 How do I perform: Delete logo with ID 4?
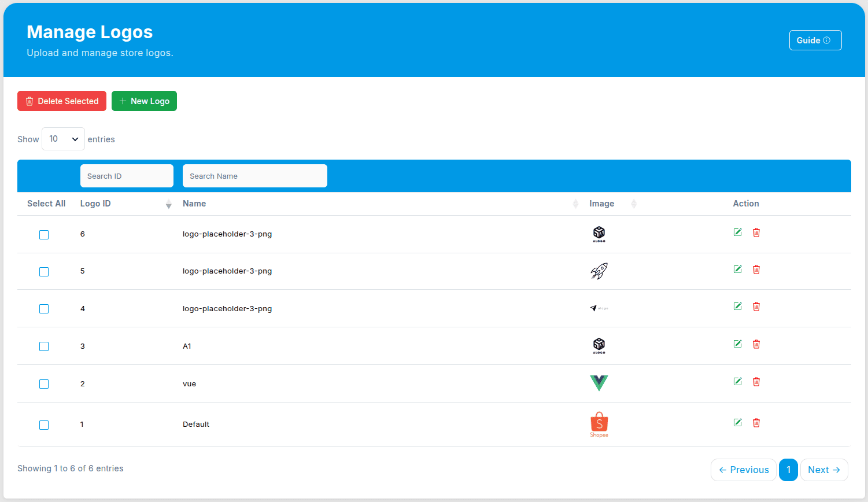[x=756, y=307]
